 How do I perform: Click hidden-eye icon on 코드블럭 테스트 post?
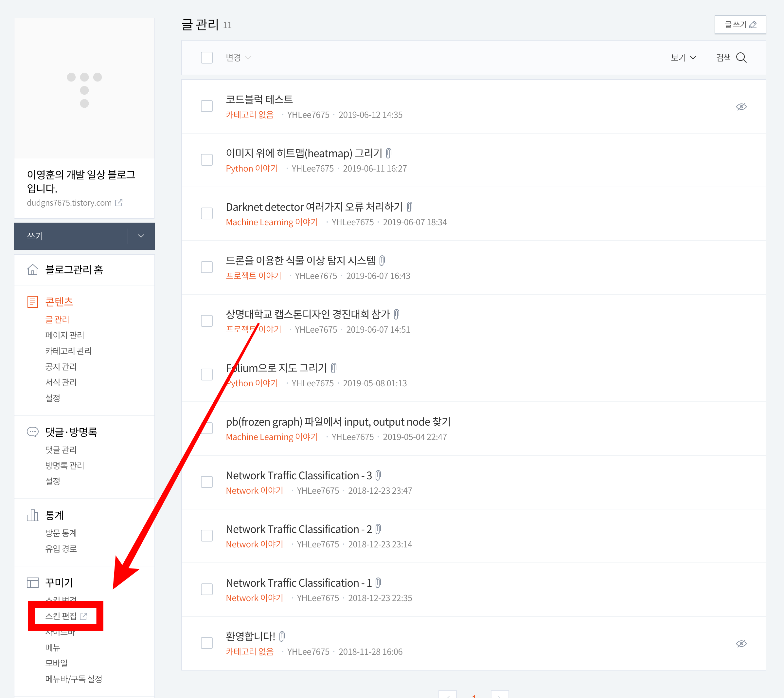(x=741, y=107)
